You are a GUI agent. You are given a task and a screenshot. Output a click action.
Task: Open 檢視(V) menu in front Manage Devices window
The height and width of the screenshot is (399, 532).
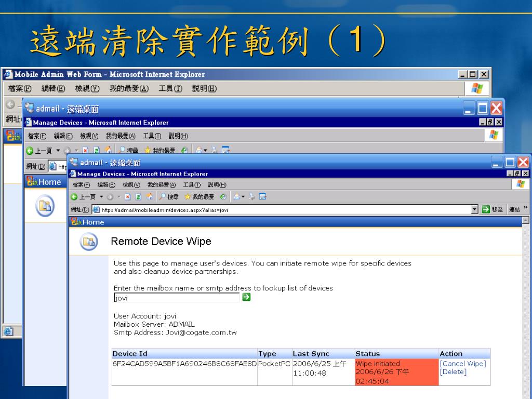coord(131,185)
